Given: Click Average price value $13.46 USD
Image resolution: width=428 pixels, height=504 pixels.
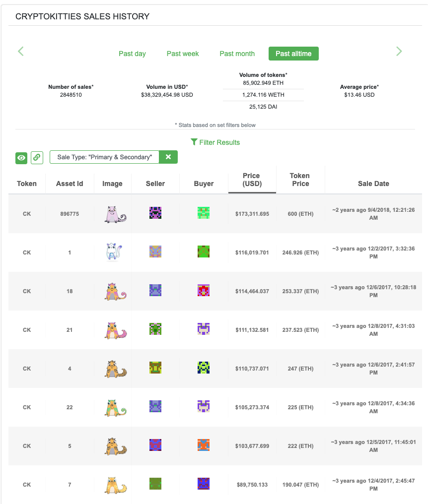Looking at the screenshot, I should pos(359,95).
